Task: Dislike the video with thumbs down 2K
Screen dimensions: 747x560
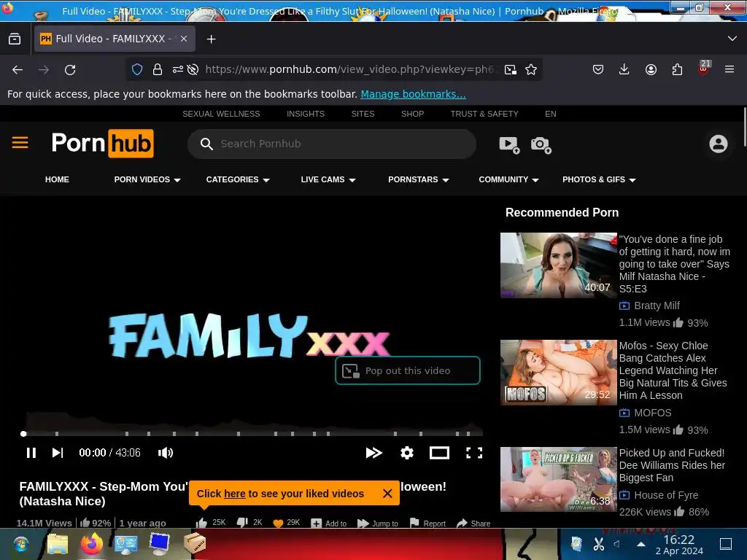Action: [x=242, y=523]
